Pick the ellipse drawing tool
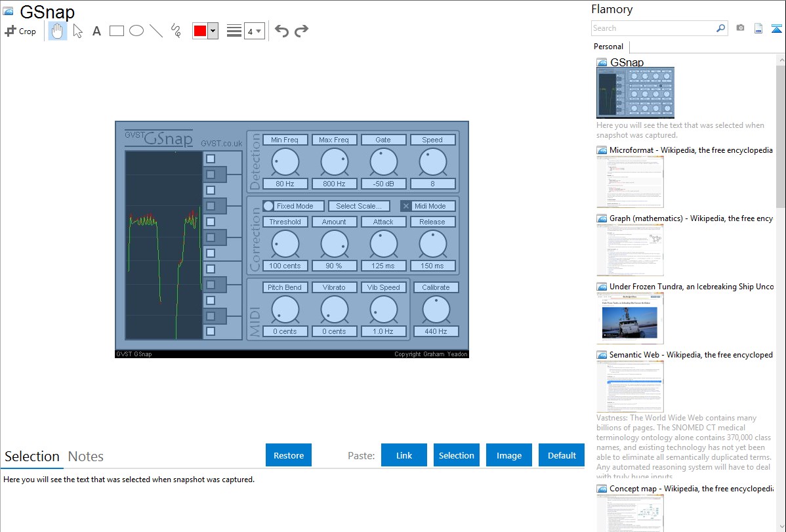This screenshot has width=786, height=532. click(136, 31)
